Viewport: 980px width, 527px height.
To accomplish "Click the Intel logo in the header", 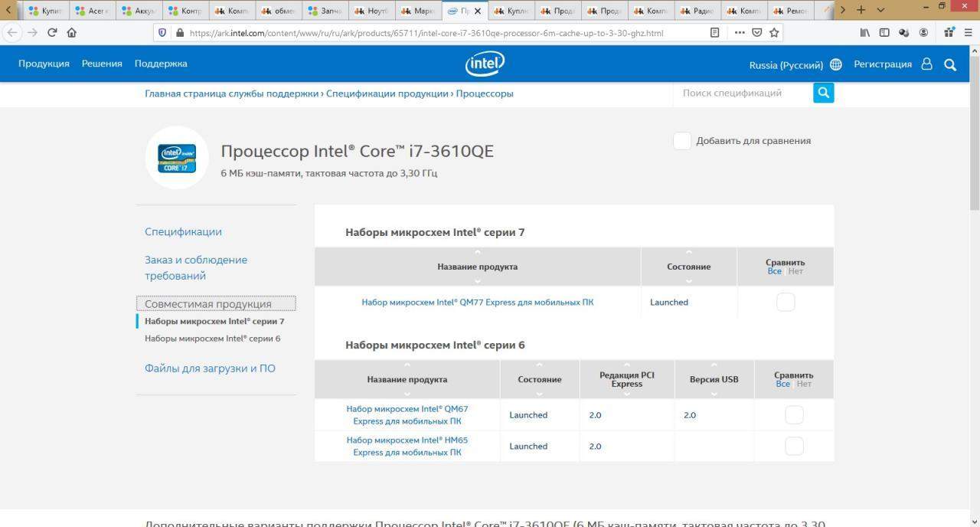I will (x=485, y=64).
